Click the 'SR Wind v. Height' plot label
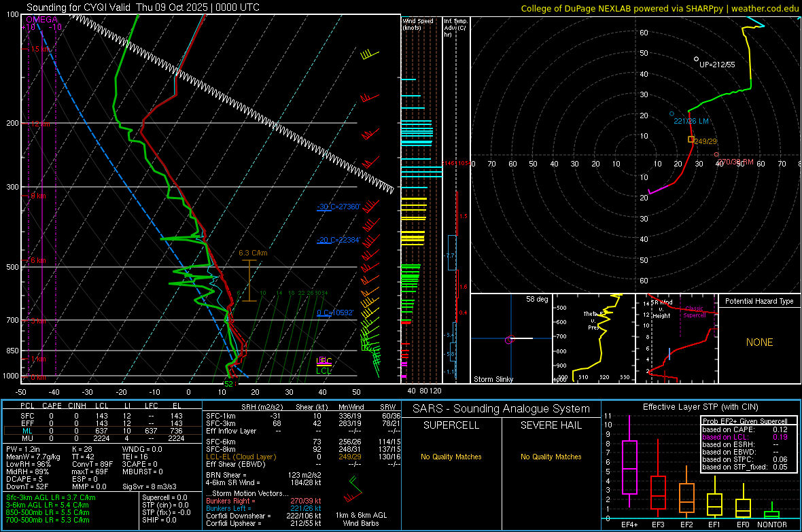The width and height of the screenshot is (802, 532). (662, 309)
